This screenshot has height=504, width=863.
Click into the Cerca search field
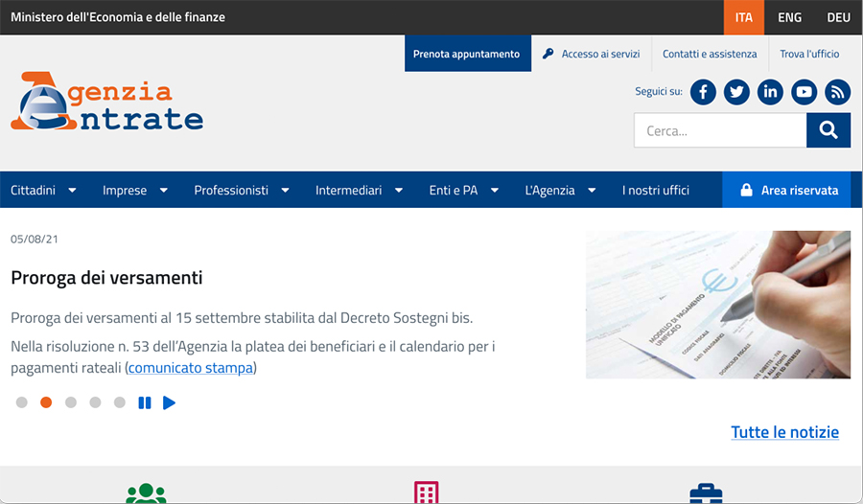coord(719,131)
